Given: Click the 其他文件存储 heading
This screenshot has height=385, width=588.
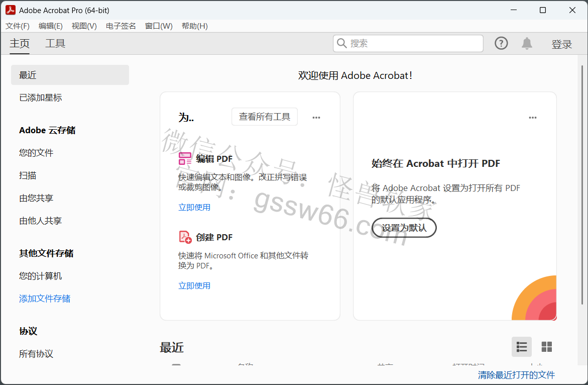Looking at the screenshot, I should coord(46,253).
